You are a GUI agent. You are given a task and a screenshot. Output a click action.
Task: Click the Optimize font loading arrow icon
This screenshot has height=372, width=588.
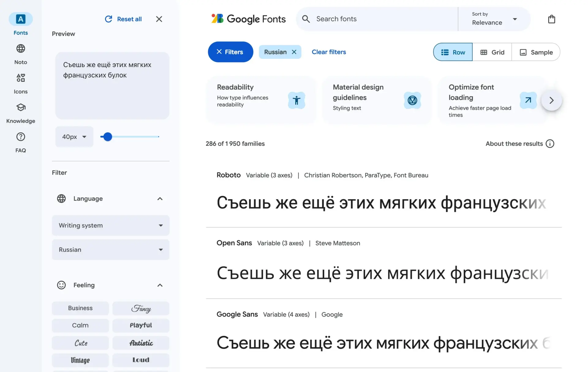point(528,100)
